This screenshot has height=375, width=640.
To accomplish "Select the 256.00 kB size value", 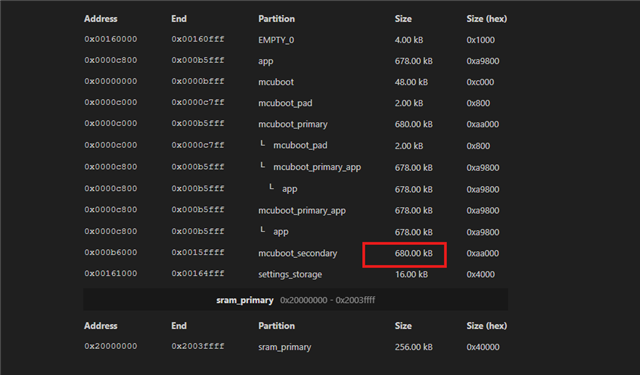I will coord(413,347).
